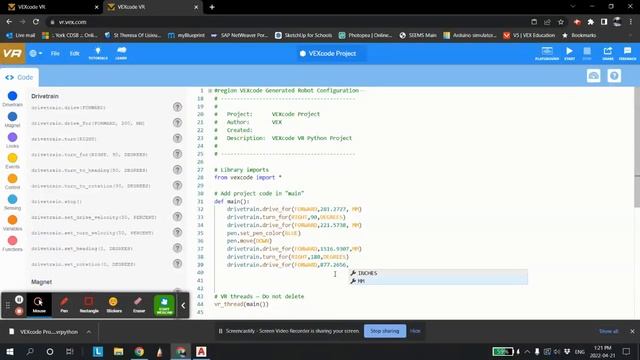Select the Drivetrain category

coord(12,99)
